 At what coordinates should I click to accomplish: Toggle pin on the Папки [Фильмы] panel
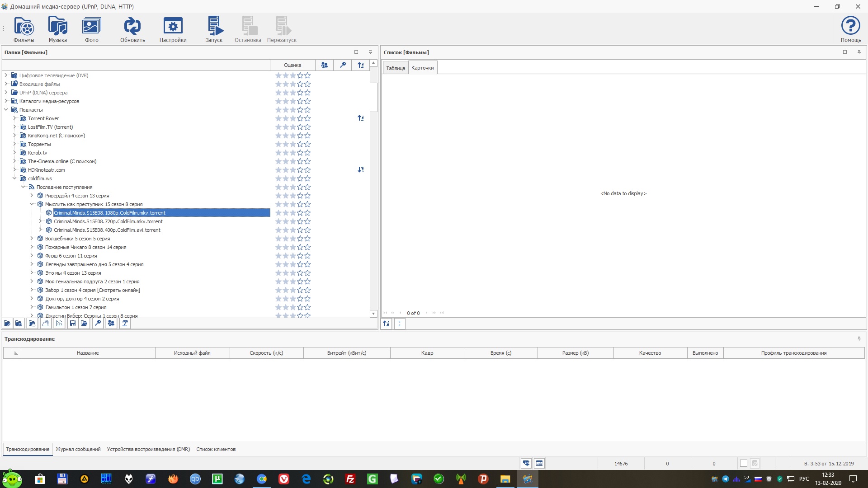[x=370, y=52]
